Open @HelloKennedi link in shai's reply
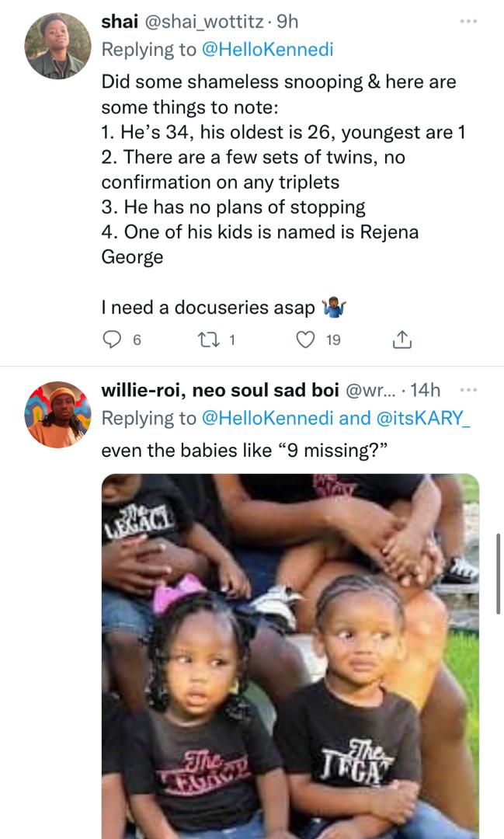Viewport: 504px width, 839px height. 267,50
